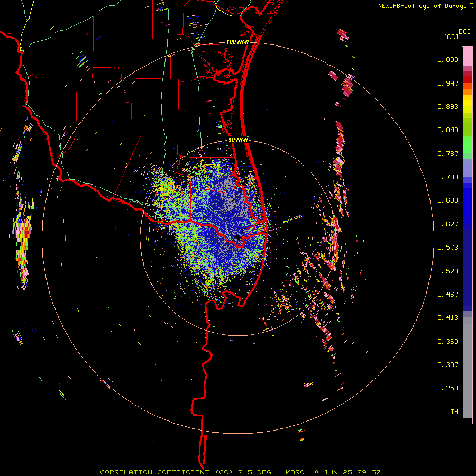This screenshot has width=476, height=476.
Task: Click the [CC] units label
Action: [451, 36]
